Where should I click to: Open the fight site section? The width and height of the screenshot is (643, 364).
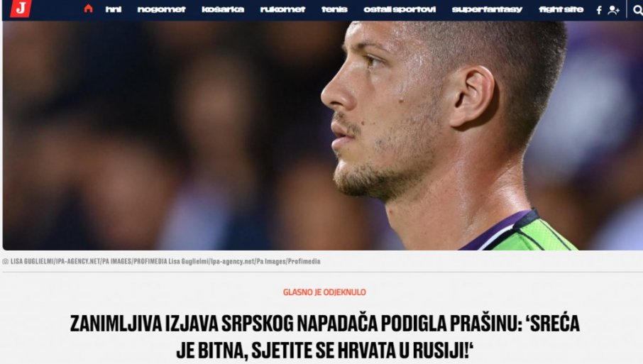pyautogui.click(x=561, y=9)
